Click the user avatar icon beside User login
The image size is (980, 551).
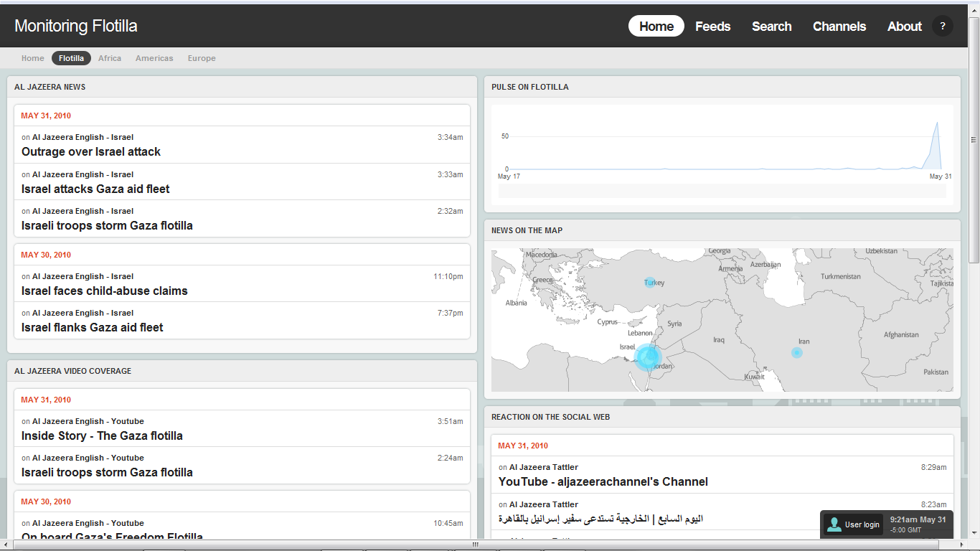tap(834, 524)
